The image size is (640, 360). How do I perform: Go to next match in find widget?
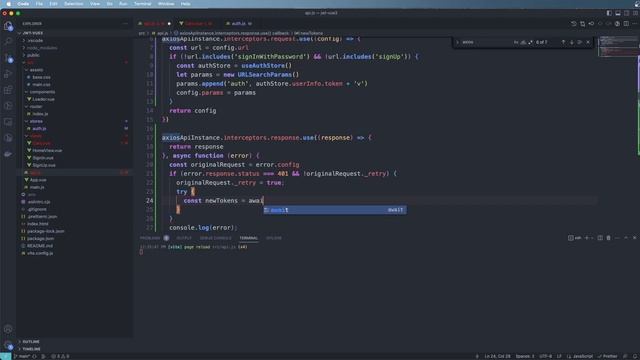click(x=571, y=42)
